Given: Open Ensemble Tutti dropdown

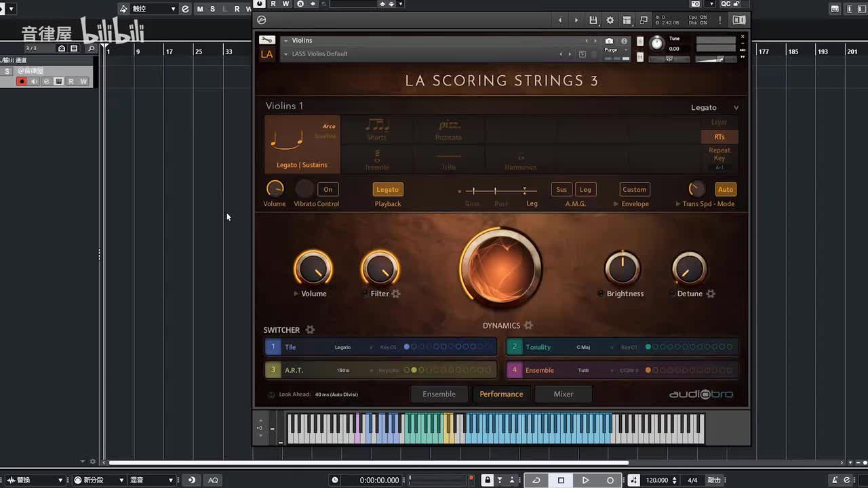Looking at the screenshot, I should 595,370.
